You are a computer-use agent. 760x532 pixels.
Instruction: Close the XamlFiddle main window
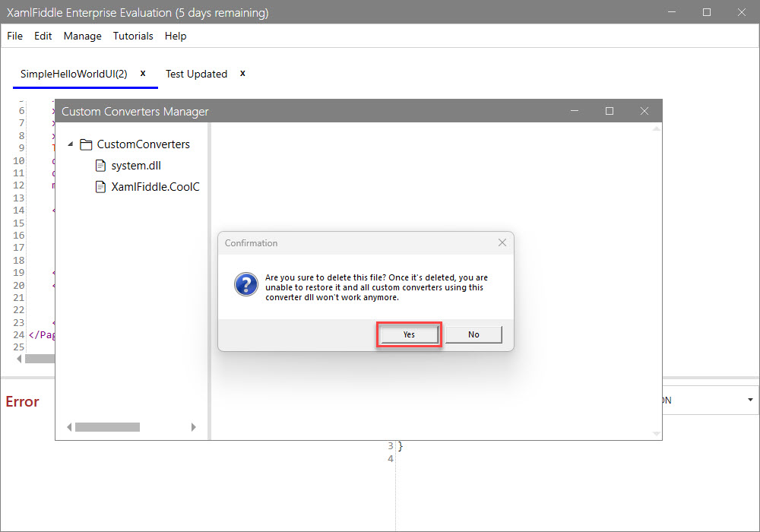pos(742,12)
